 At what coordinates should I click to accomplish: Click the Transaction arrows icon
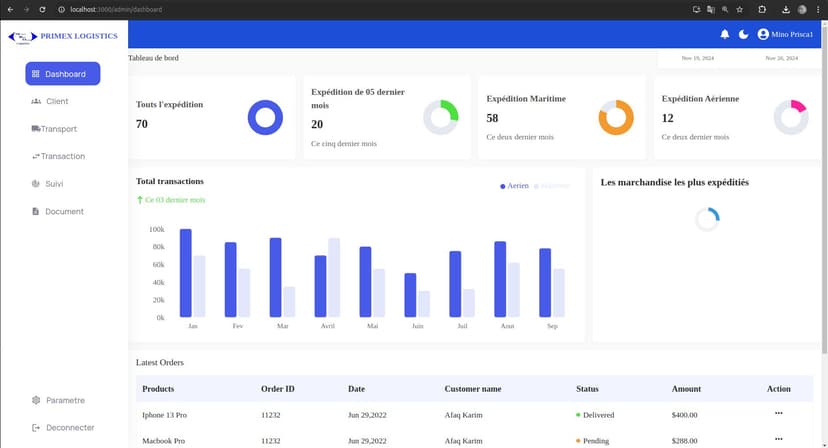coord(36,157)
